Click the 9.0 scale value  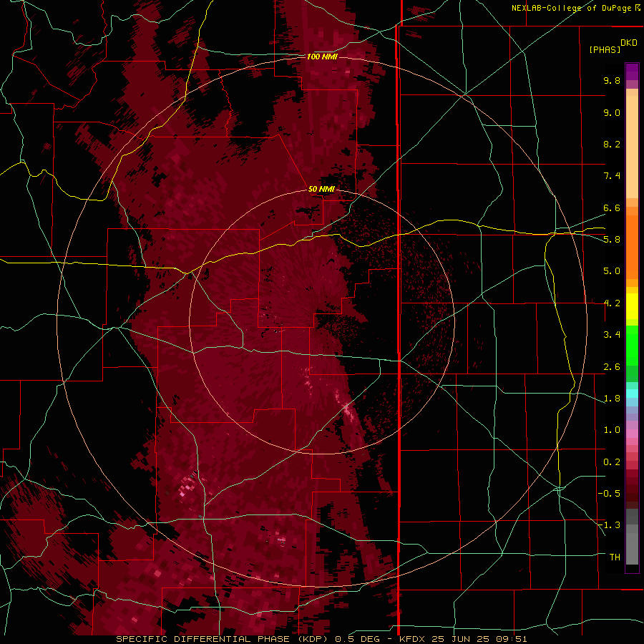pyautogui.click(x=612, y=112)
